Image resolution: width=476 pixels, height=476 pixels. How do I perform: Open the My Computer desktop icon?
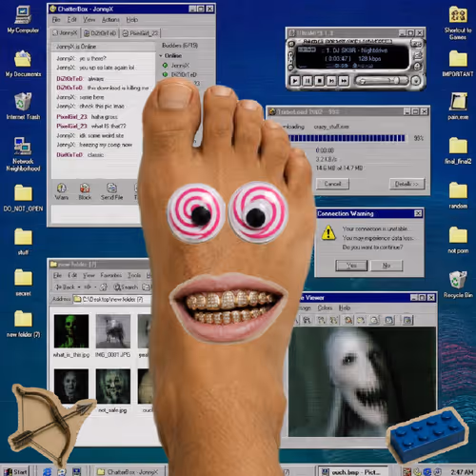tap(23, 19)
